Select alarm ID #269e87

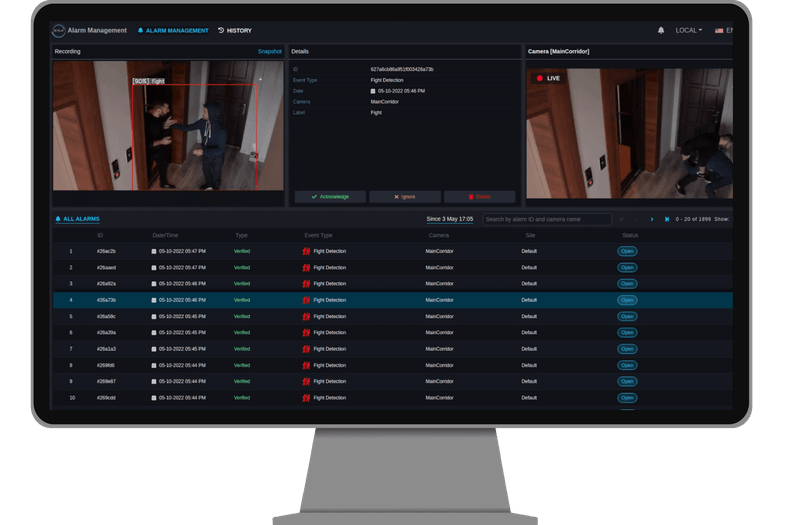tap(106, 382)
